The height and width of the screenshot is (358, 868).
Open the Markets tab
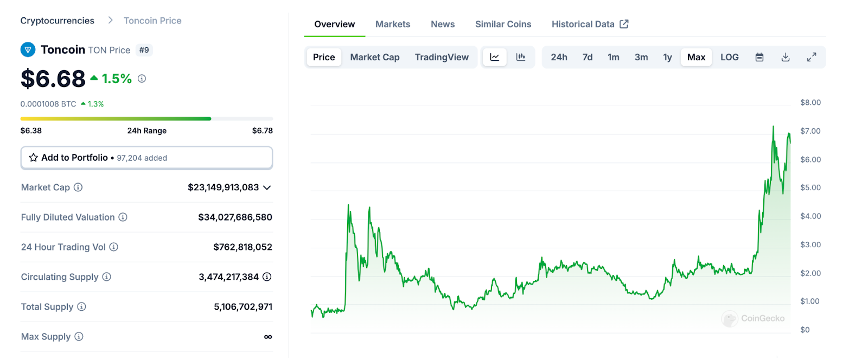393,24
